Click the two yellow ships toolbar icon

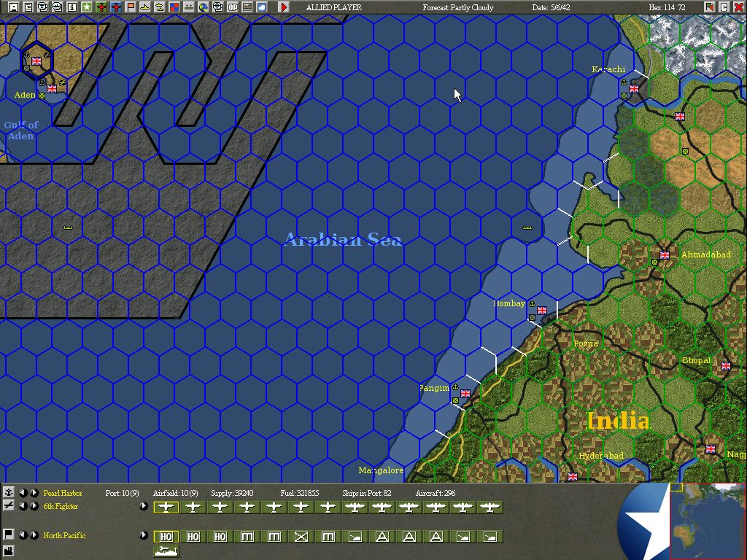point(160,7)
